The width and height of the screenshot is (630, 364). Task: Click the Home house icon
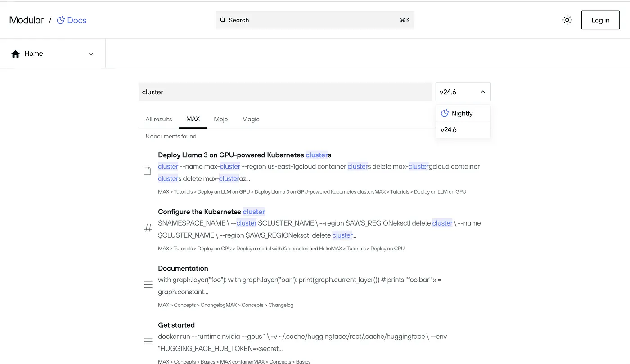(x=16, y=54)
